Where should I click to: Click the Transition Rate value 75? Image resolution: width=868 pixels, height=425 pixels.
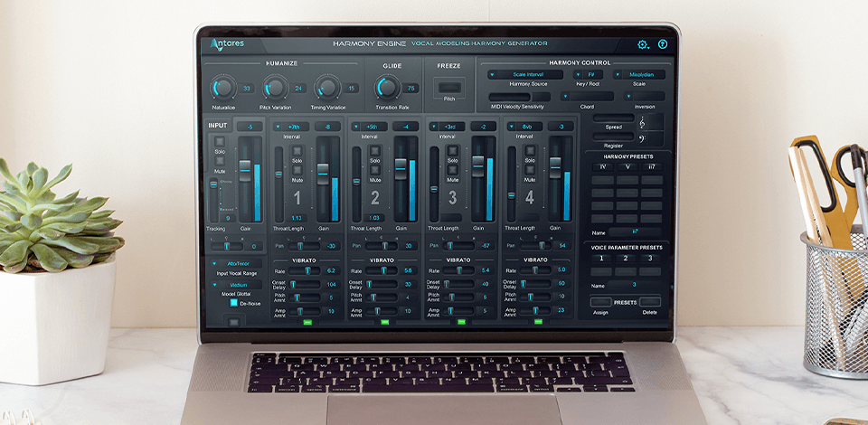[410, 89]
